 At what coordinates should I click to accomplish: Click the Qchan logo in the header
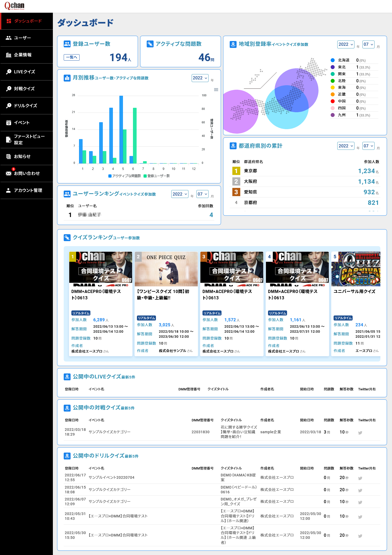[15, 6]
